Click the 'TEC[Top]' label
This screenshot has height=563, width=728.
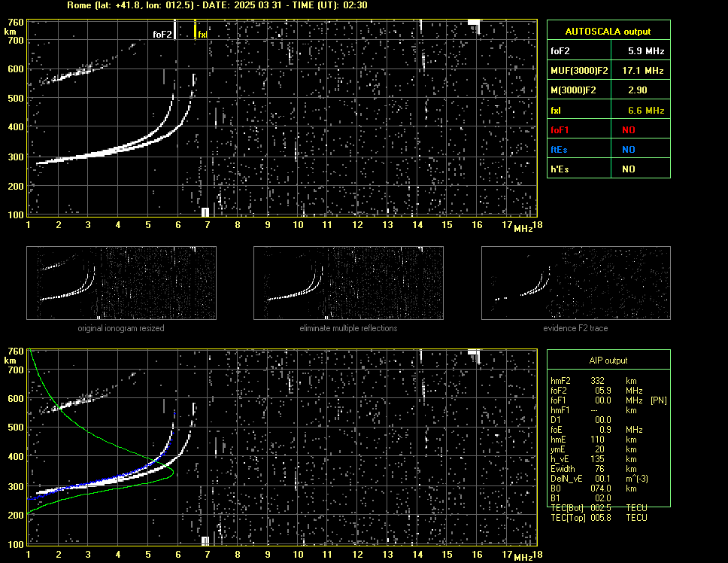[568, 518]
